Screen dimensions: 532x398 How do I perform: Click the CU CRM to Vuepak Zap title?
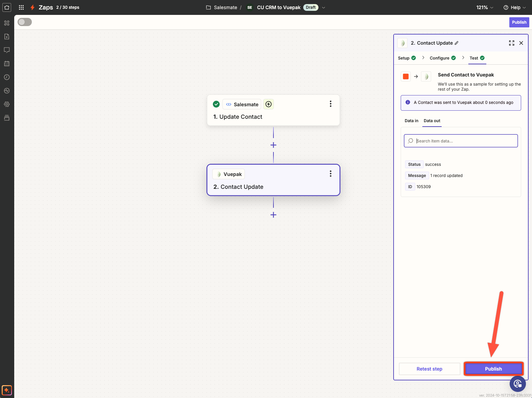tap(279, 7)
